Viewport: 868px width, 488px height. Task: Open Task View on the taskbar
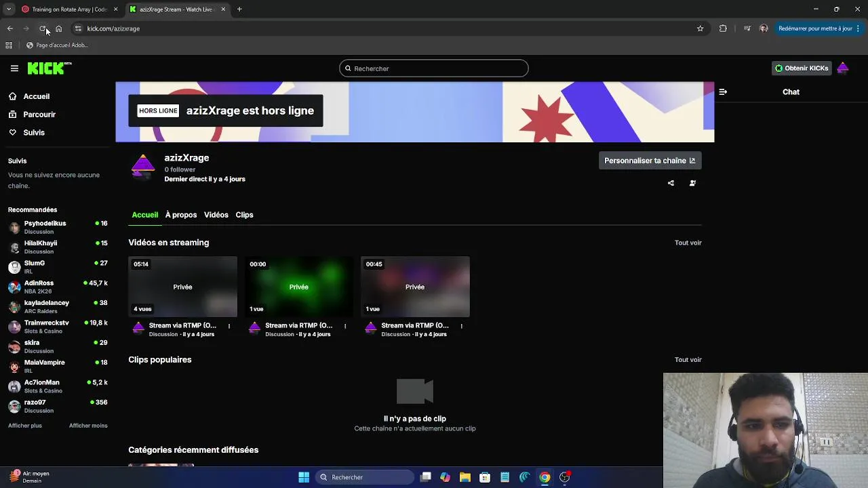(425, 477)
